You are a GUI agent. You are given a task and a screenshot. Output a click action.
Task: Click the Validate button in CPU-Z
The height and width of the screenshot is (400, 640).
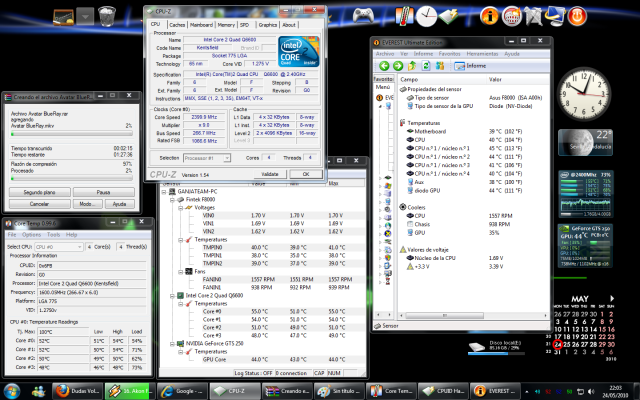tap(270, 174)
